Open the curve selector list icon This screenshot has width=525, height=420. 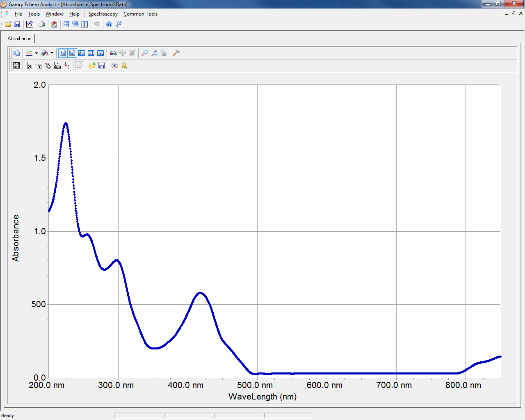click(x=16, y=66)
